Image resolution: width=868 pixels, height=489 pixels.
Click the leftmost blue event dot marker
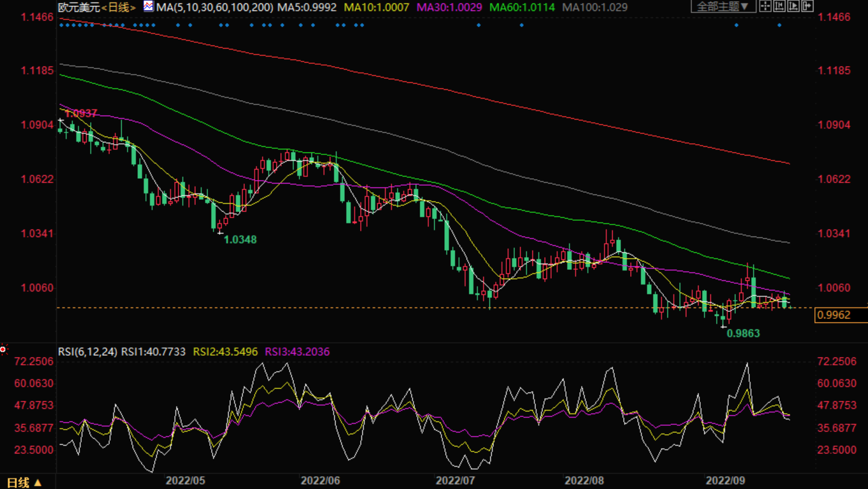pos(61,25)
